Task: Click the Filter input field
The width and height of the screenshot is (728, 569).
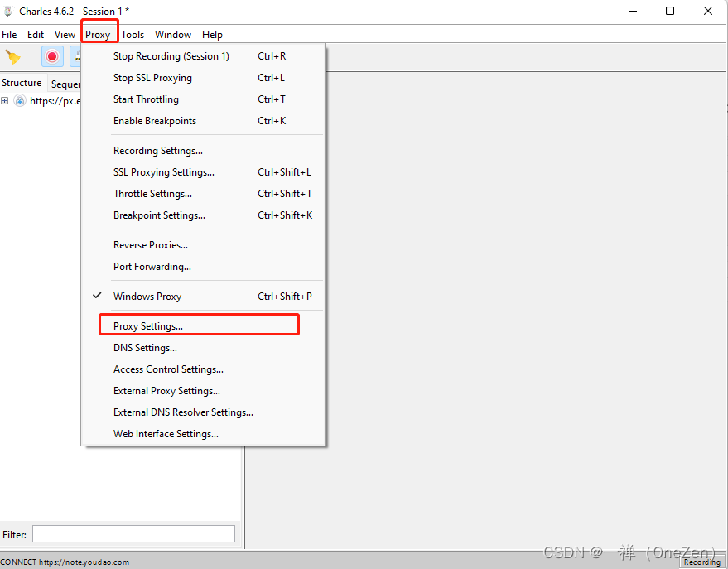Action: [x=133, y=534]
